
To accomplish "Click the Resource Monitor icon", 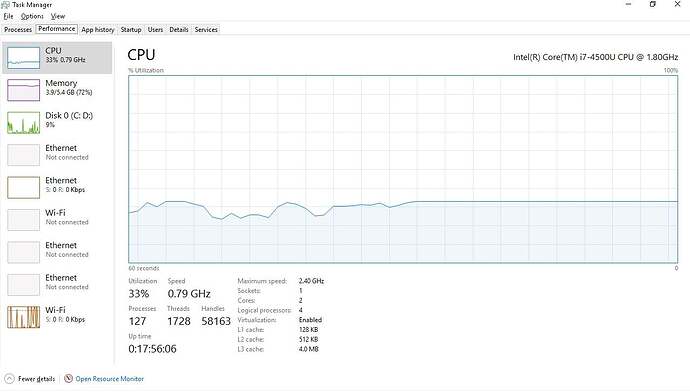I will [68, 378].
